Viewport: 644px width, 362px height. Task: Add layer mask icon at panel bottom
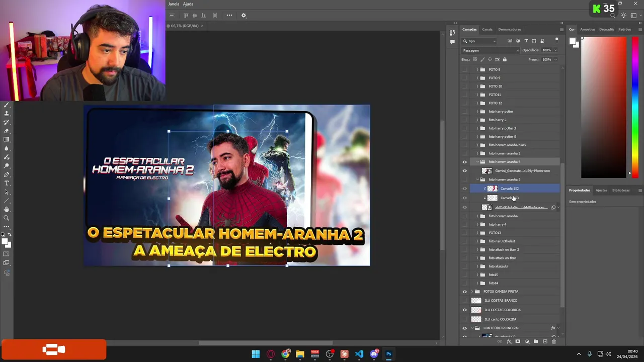click(518, 341)
